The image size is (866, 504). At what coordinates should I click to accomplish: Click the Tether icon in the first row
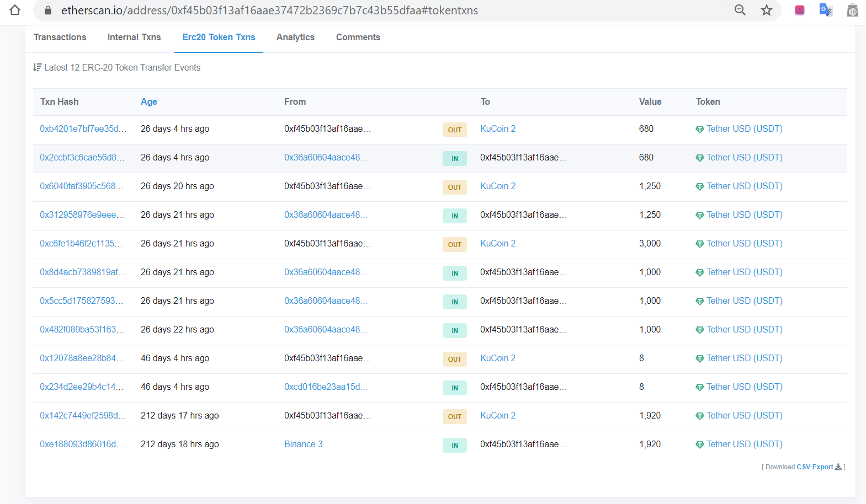[699, 129]
